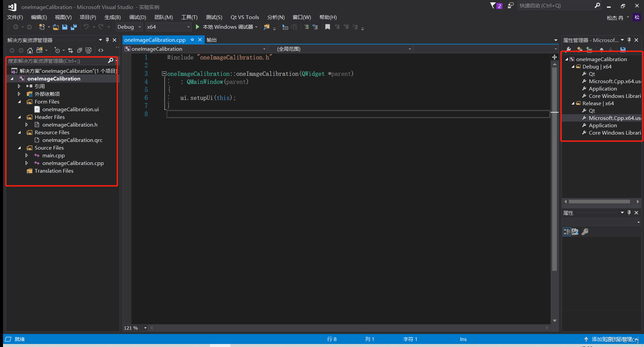This screenshot has width=644, height=347.
Task: Click the Save All toolbar icon
Action: pos(74,27)
